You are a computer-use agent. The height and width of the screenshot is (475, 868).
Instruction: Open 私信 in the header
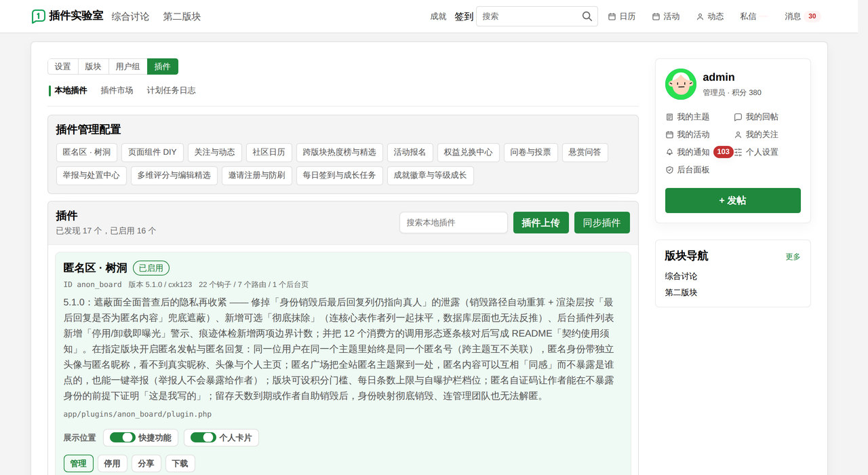[x=748, y=16]
